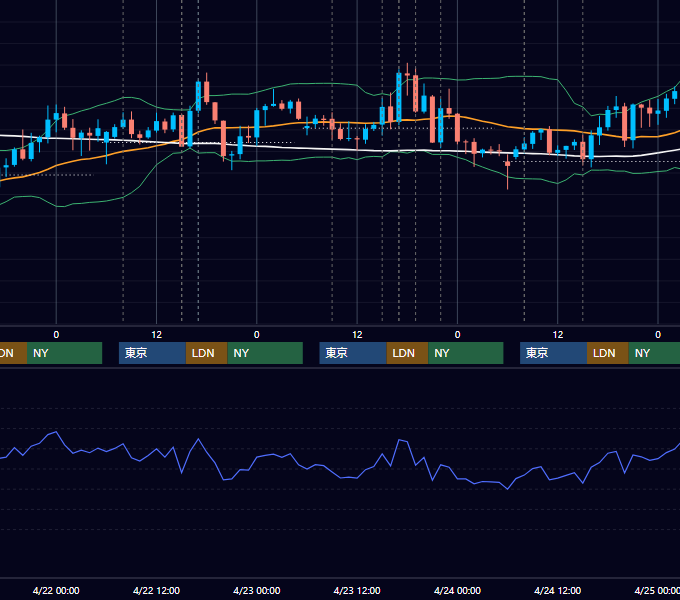The width and height of the screenshot is (680, 600).
Task: Select the 4/23 12:00 date label
Action: click(x=357, y=590)
